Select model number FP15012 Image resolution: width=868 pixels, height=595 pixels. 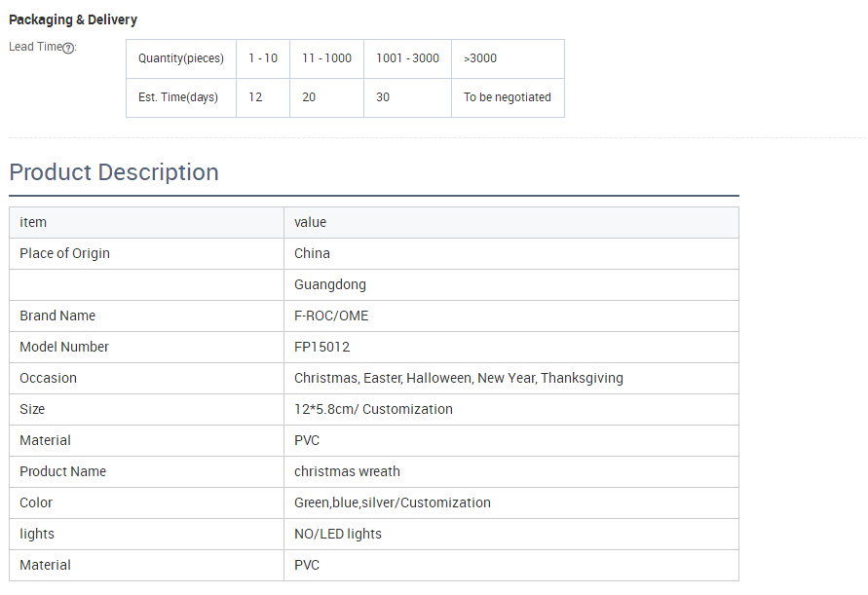(322, 347)
